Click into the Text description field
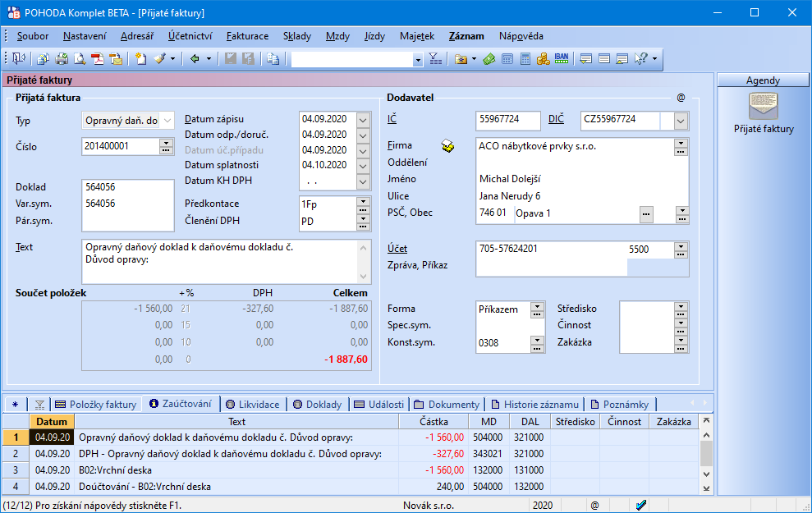Image resolution: width=812 pixels, height=513 pixels. pyautogui.click(x=220, y=261)
